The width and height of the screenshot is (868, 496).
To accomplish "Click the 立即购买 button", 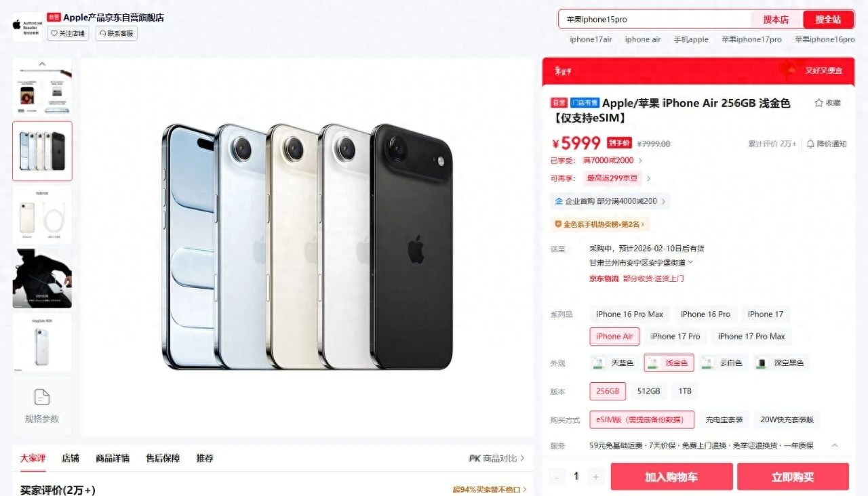I will pyautogui.click(x=793, y=477).
